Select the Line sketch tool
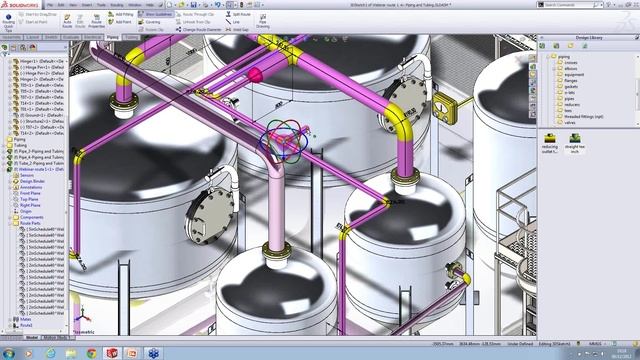The width and height of the screenshot is (640, 360). (233, 22)
